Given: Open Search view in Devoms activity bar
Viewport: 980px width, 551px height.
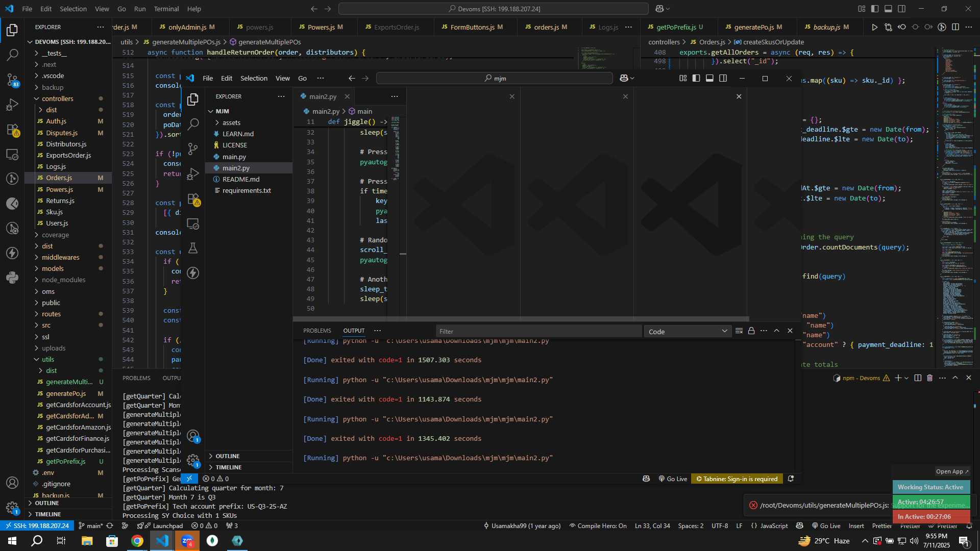Looking at the screenshot, I should tap(12, 55).
